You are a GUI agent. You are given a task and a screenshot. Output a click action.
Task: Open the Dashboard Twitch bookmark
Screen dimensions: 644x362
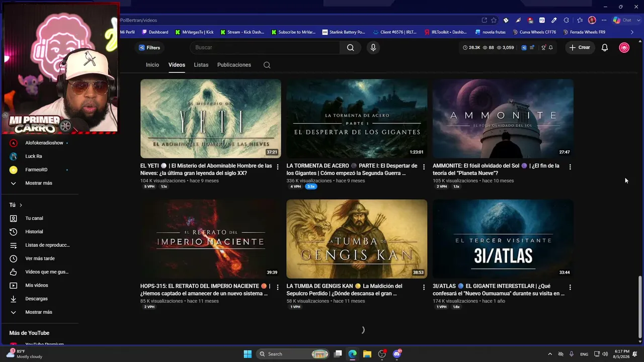155,32
